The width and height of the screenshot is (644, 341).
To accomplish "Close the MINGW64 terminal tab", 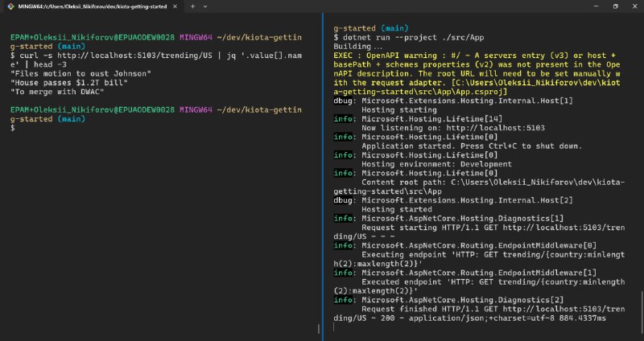I will (x=176, y=6).
